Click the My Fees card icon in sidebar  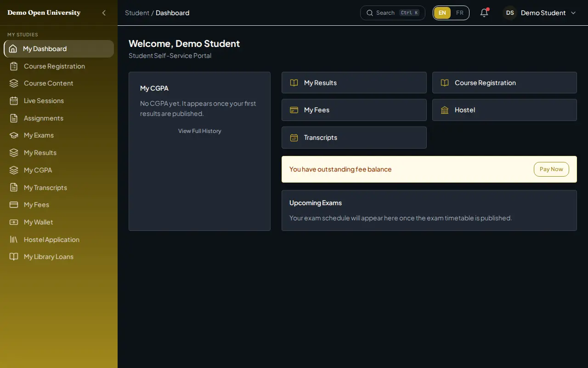(x=14, y=205)
